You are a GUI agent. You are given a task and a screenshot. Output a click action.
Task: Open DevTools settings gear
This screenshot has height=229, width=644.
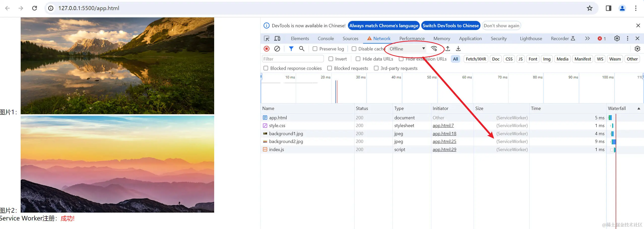[x=617, y=38]
